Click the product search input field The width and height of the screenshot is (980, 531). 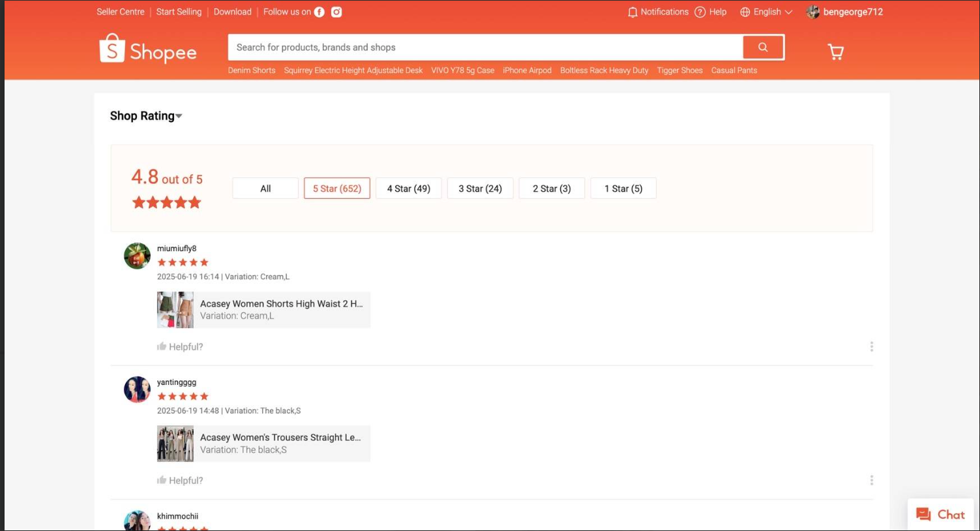coord(485,47)
